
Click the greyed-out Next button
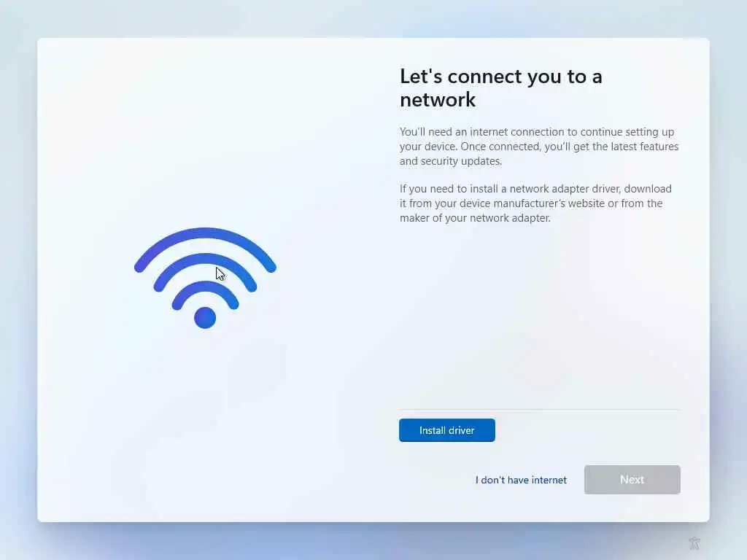[x=632, y=480]
